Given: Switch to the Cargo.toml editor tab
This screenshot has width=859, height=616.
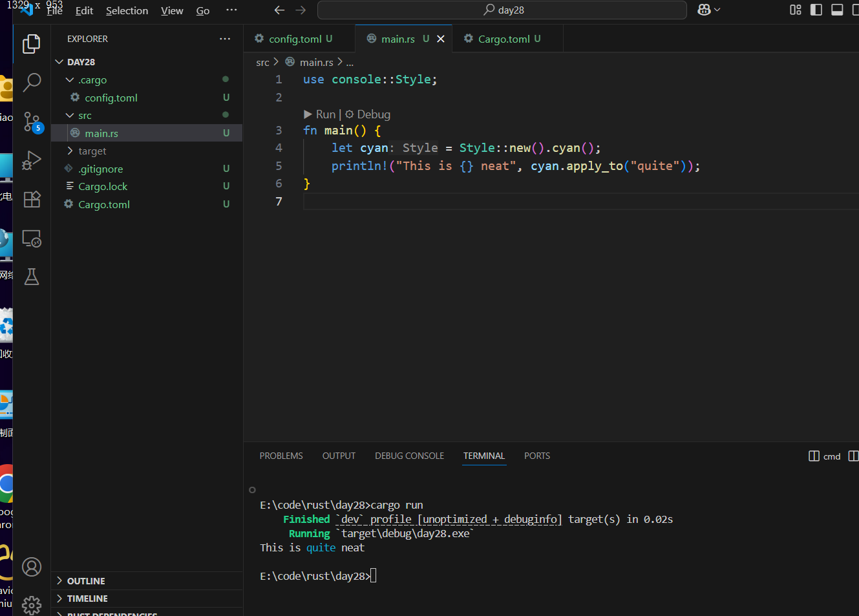Looking at the screenshot, I should (x=504, y=39).
